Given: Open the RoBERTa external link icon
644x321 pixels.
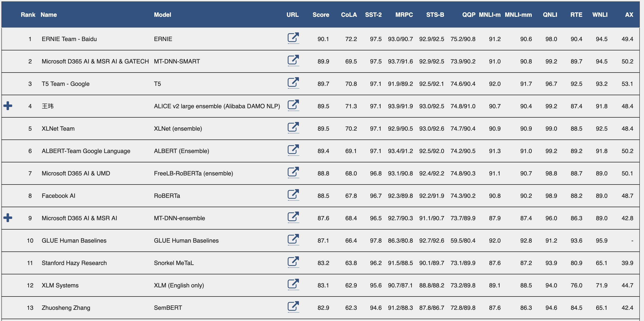Looking at the screenshot, I should point(293,195).
